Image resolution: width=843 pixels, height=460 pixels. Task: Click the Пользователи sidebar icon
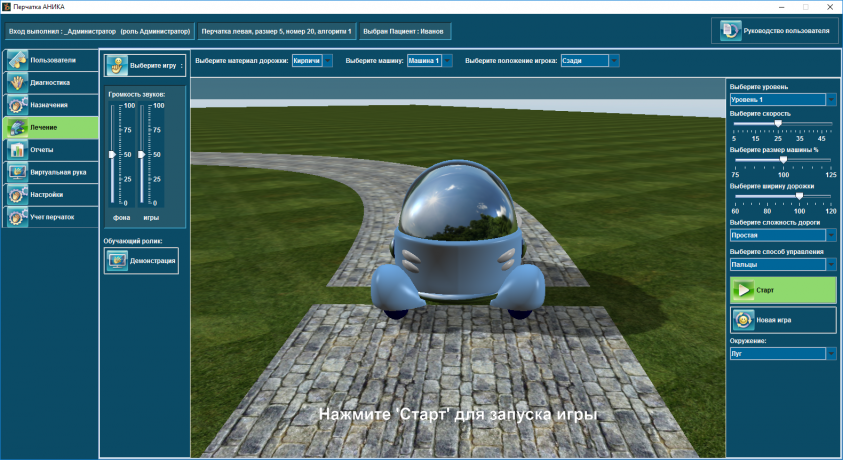point(16,60)
